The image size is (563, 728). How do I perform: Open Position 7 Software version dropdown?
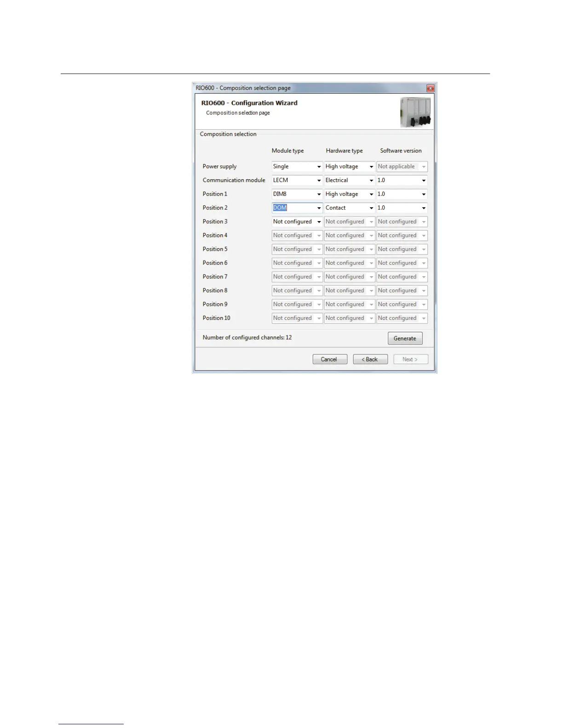tap(402, 277)
